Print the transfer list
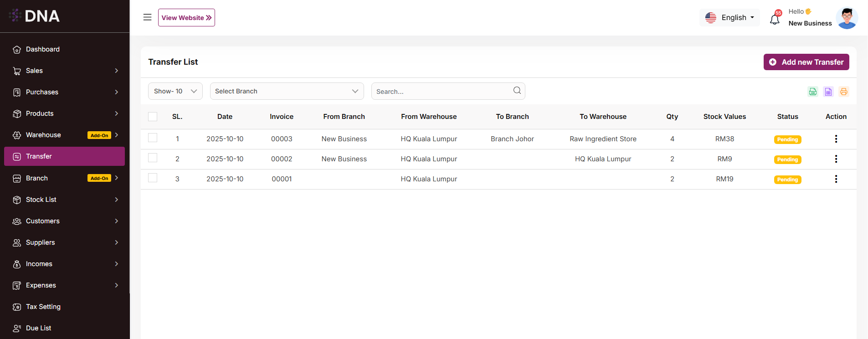 (x=843, y=92)
